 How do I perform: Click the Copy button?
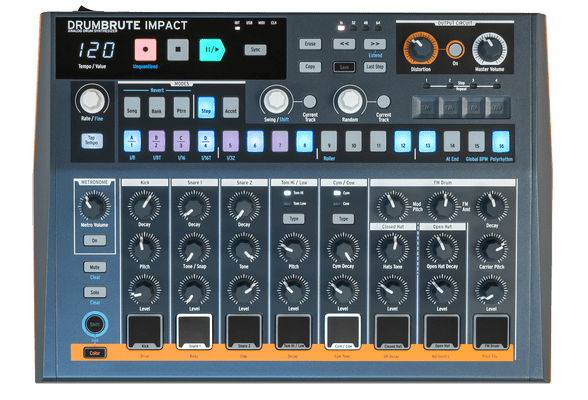point(310,67)
